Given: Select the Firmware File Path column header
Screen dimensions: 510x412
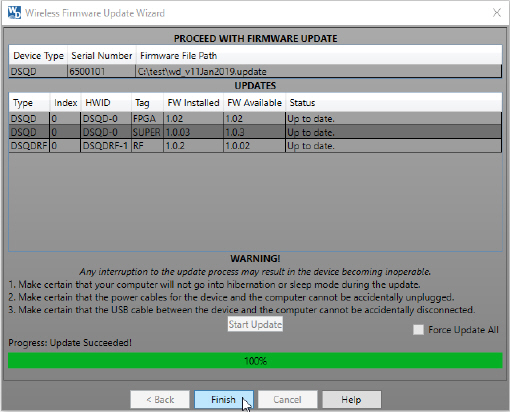Looking at the screenshot, I should click(x=319, y=55).
